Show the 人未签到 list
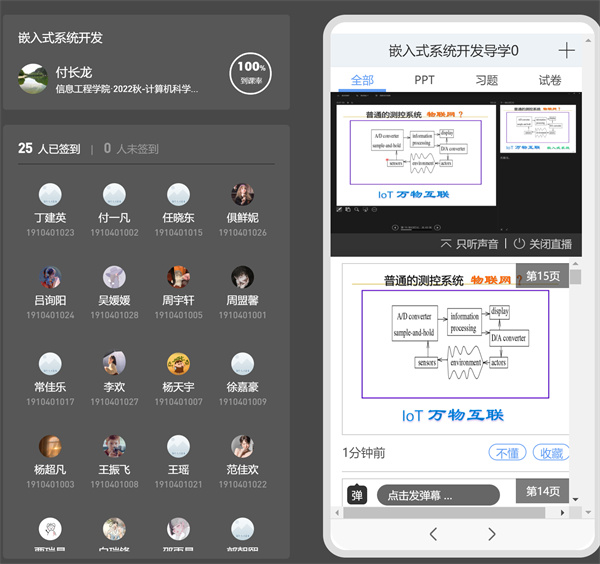This screenshot has height=564, width=600. (x=131, y=149)
